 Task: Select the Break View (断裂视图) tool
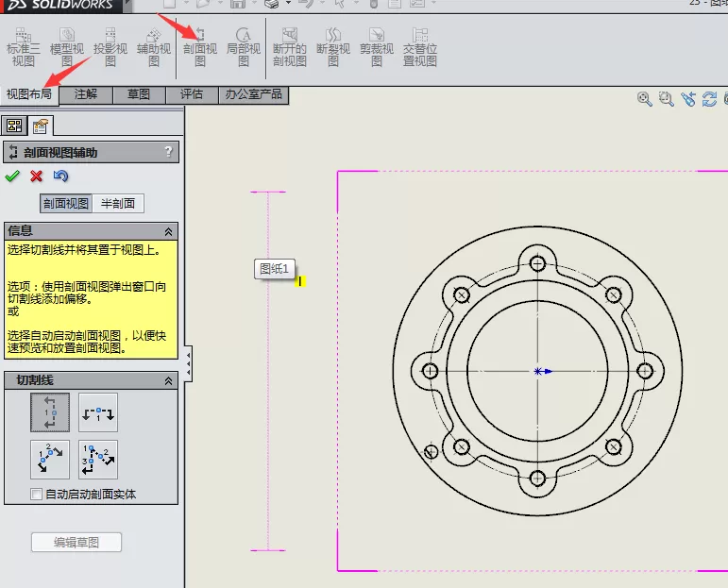333,47
